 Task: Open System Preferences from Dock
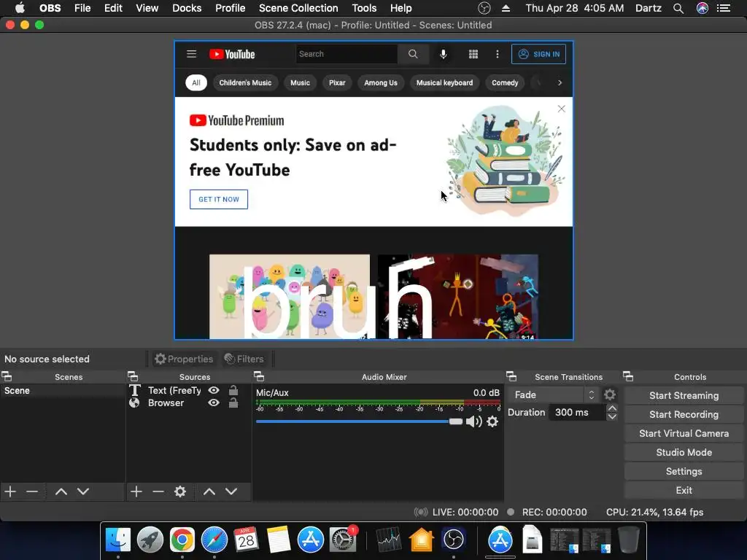342,540
